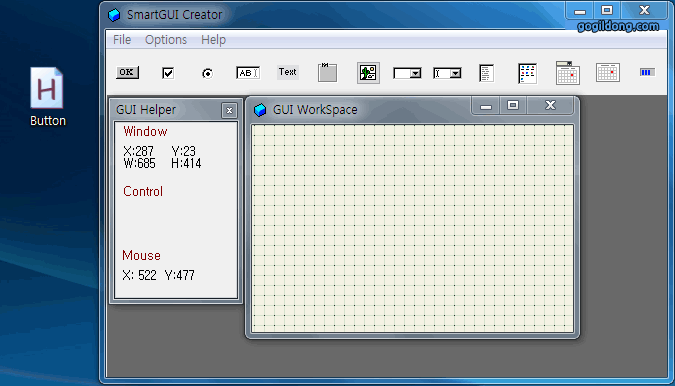Open the File menu
Screen dimensions: 675x386
pos(122,40)
